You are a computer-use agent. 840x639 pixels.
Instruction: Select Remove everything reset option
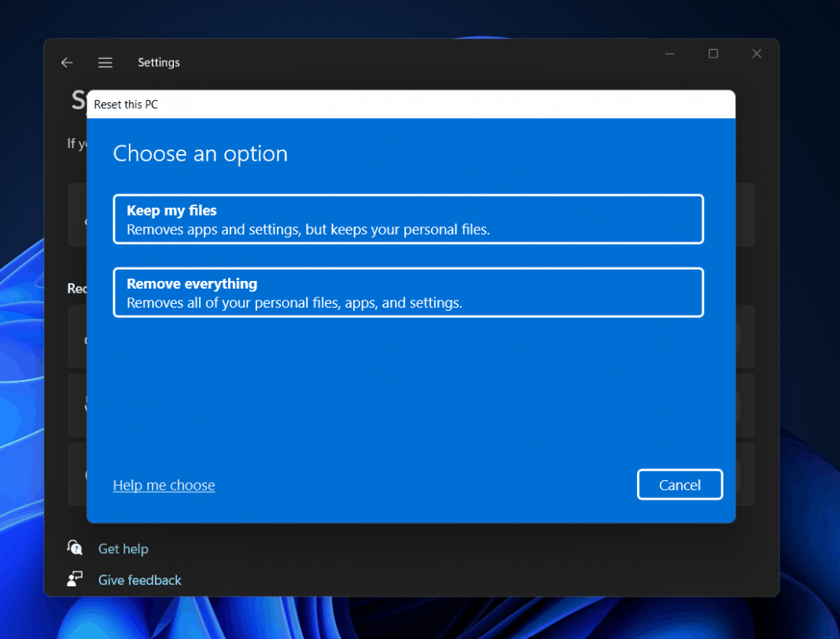(408, 293)
